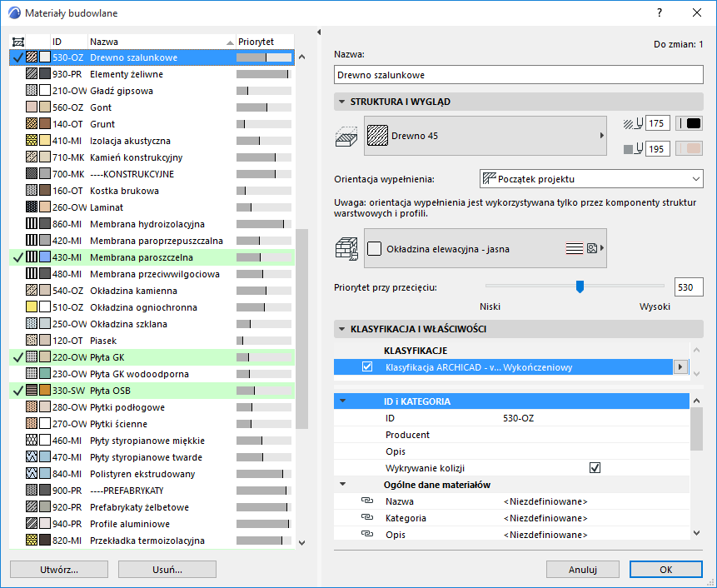Sort list by Nazwa column
717x588 pixels.
tap(162, 42)
